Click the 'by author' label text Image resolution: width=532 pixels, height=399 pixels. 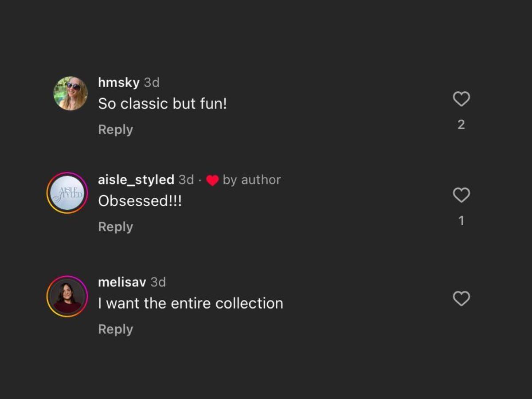coord(251,180)
